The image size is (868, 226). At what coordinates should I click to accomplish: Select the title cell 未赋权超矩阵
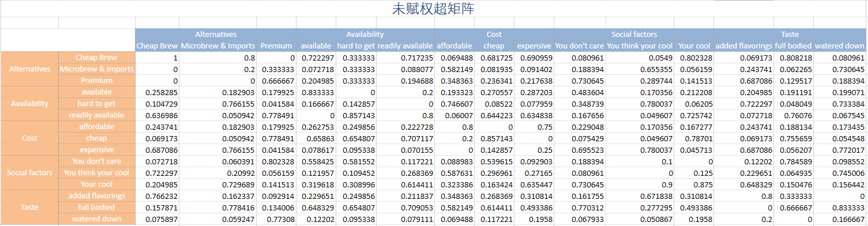click(x=433, y=9)
